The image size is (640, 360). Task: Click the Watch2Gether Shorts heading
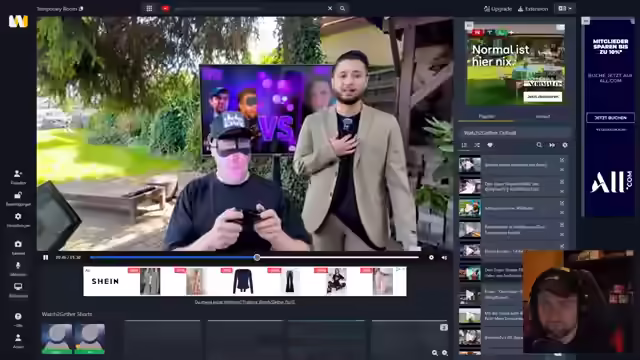click(x=67, y=314)
